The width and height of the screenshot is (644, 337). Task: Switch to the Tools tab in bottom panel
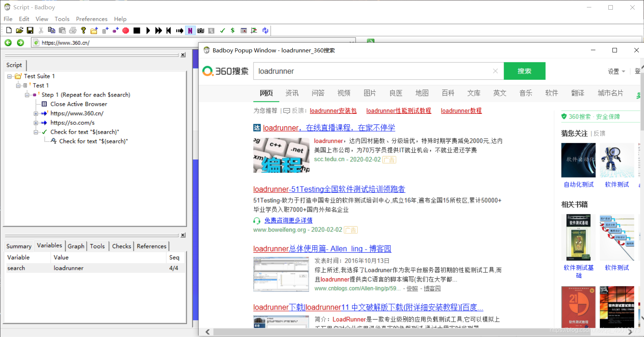pyautogui.click(x=97, y=246)
